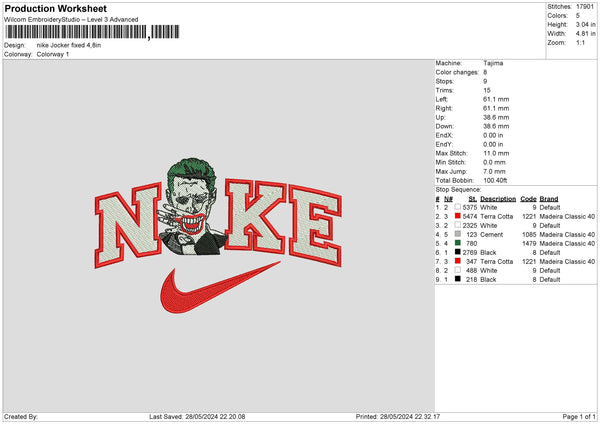Screen dimensions: 600x424
Task: Select the Min Stitch value 0.0 mm
Action: (494, 162)
